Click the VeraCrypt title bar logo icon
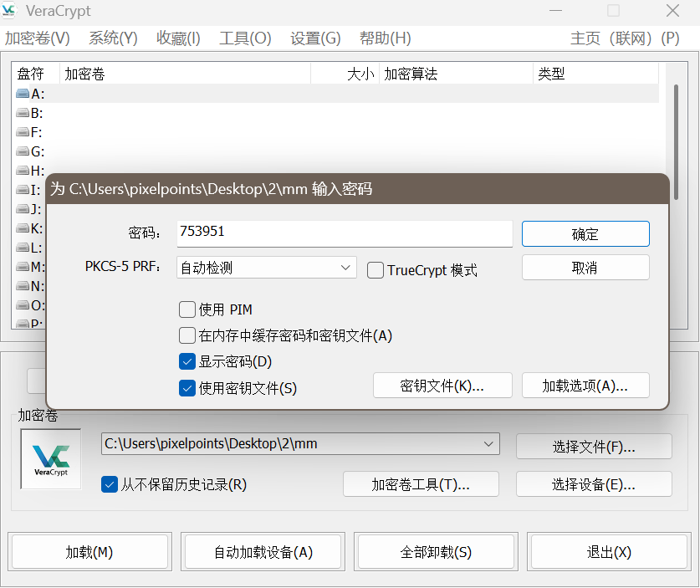The image size is (700, 588). 9,10
